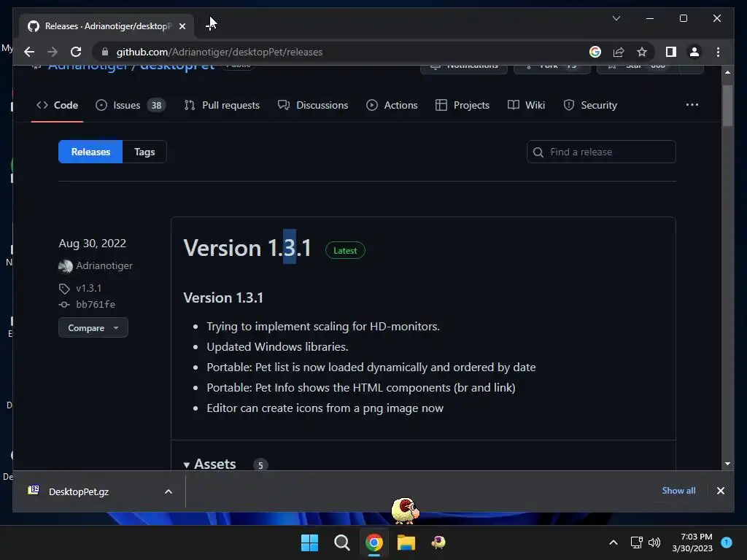This screenshot has height=560, width=747.
Task: Select the Releases button
Action: point(90,152)
